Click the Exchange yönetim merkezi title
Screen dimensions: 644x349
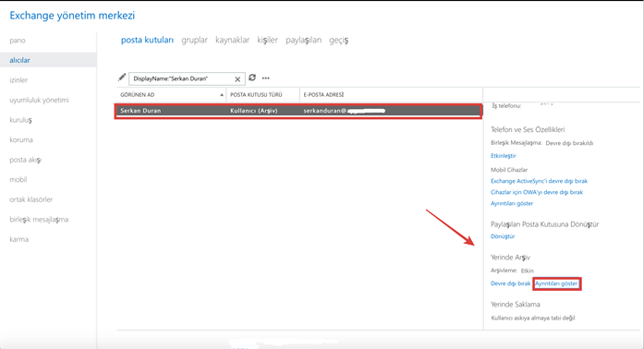point(72,16)
